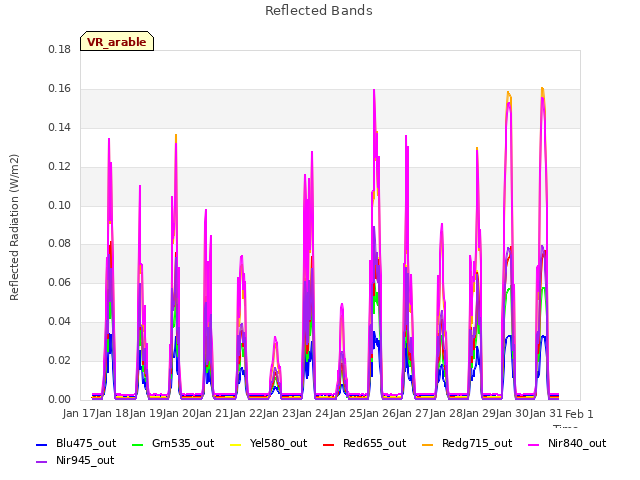The image size is (640, 480).
Task: Click the 0.18 y-axis tick label
Action: (60, 49)
